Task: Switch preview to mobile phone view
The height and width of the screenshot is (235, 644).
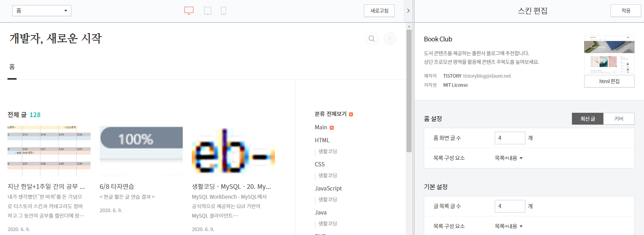Action: pos(223,11)
